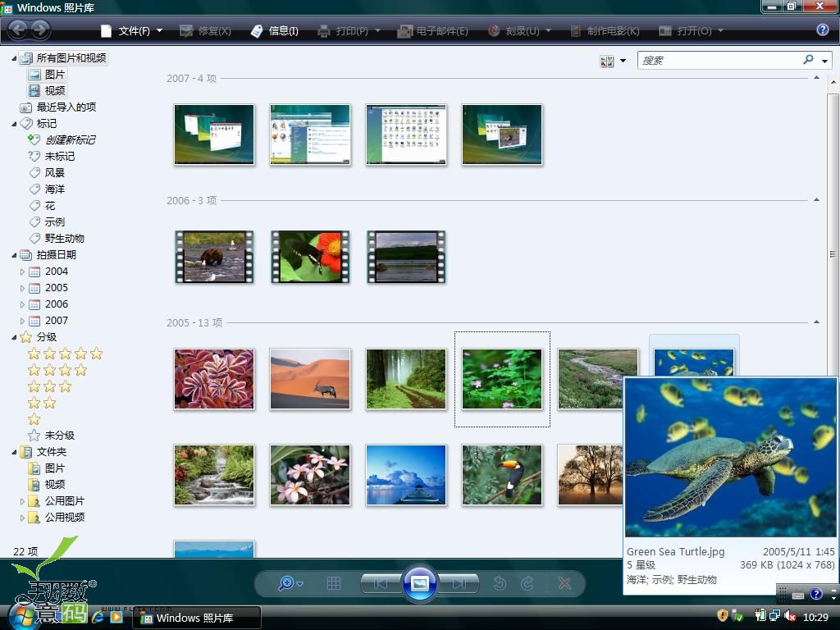Filter by two-star rating
Viewport: 840px width, 630px height.
click(42, 403)
